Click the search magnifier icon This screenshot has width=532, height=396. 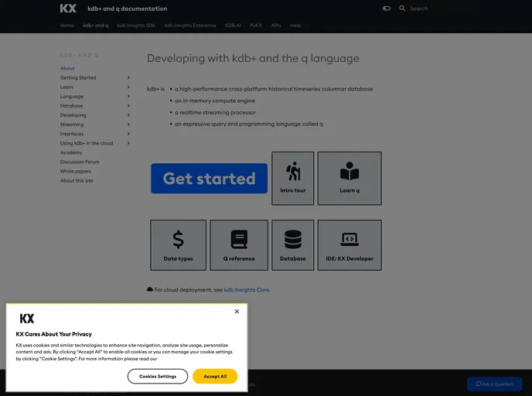[x=402, y=9]
